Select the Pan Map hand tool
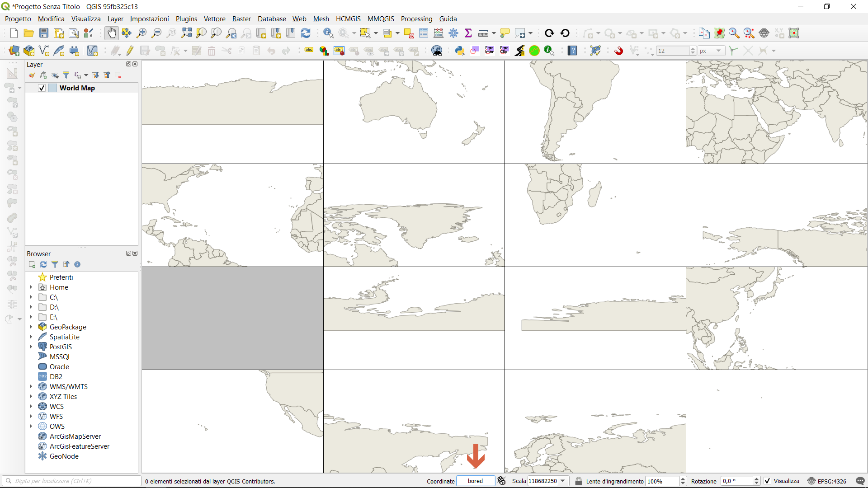868x488 pixels. (x=111, y=33)
